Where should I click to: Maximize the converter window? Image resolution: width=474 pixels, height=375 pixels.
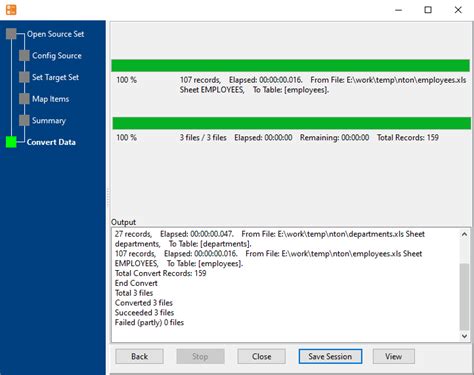click(428, 10)
